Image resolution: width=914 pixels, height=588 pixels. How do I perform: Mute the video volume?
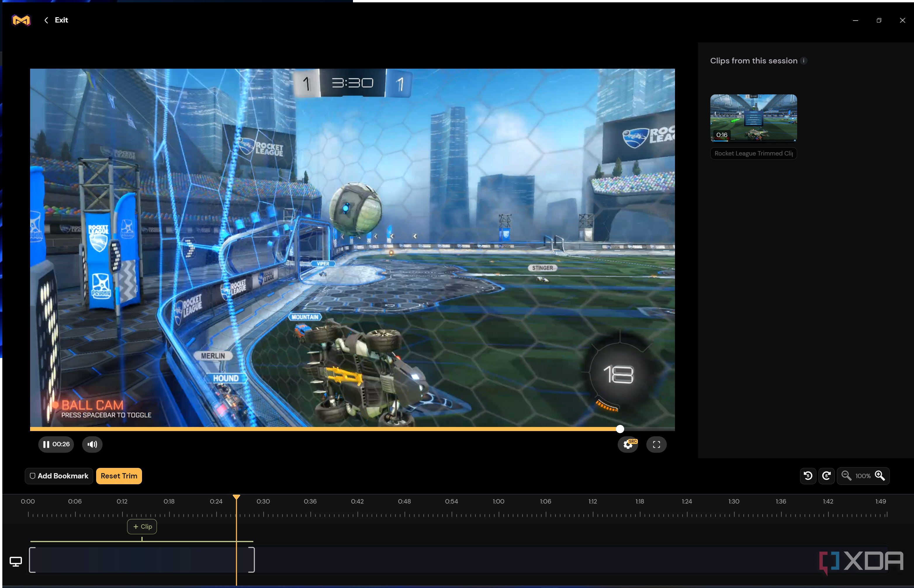click(92, 445)
